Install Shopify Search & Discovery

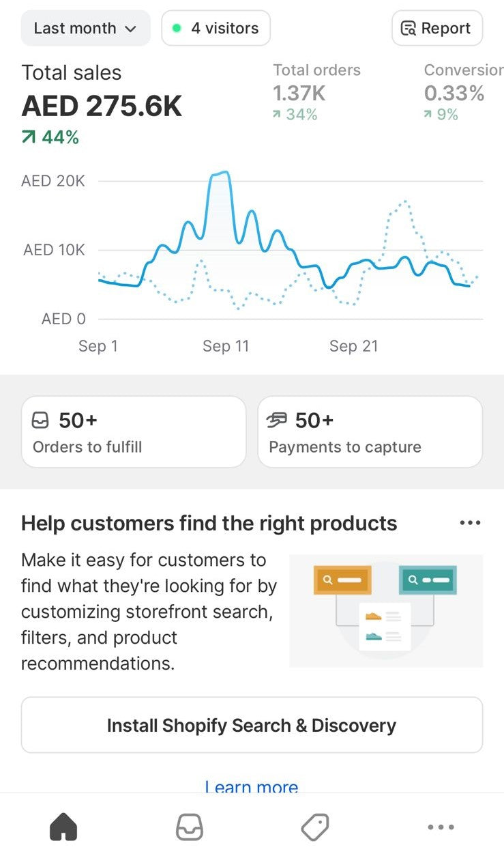pyautogui.click(x=252, y=725)
